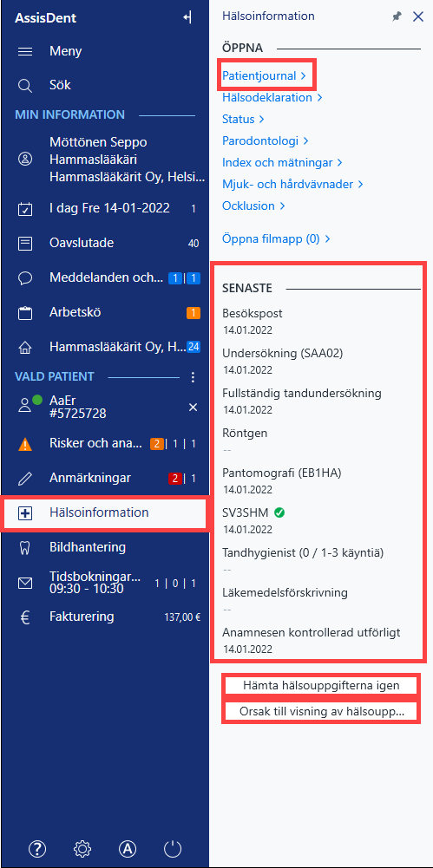This screenshot has height=868, width=433.
Task: Open the Patientjournal link
Action: pyautogui.click(x=264, y=76)
